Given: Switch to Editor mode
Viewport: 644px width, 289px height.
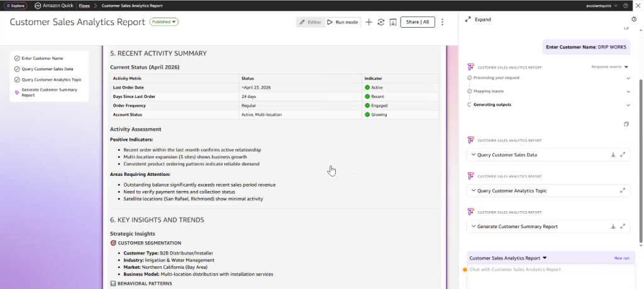Looking at the screenshot, I should tap(310, 22).
